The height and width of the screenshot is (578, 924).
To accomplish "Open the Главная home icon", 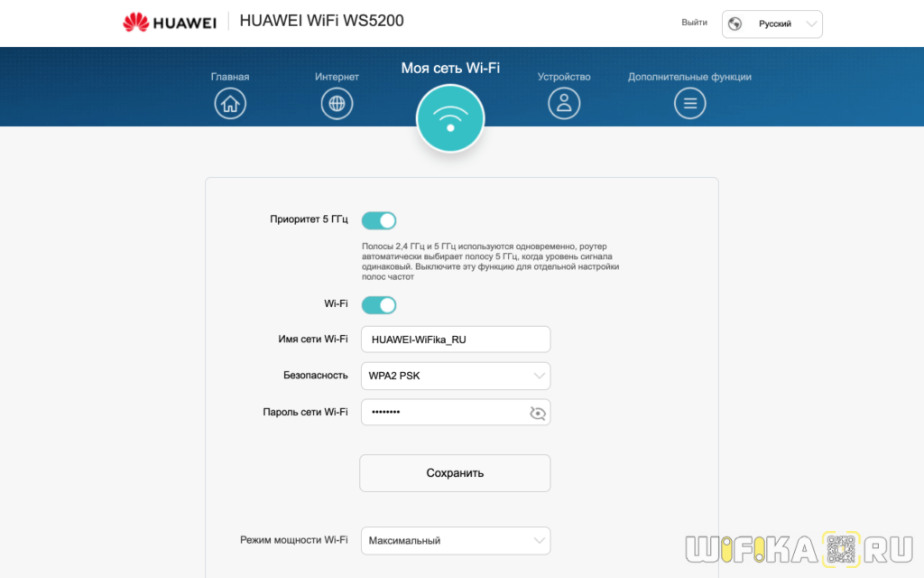I will point(230,103).
